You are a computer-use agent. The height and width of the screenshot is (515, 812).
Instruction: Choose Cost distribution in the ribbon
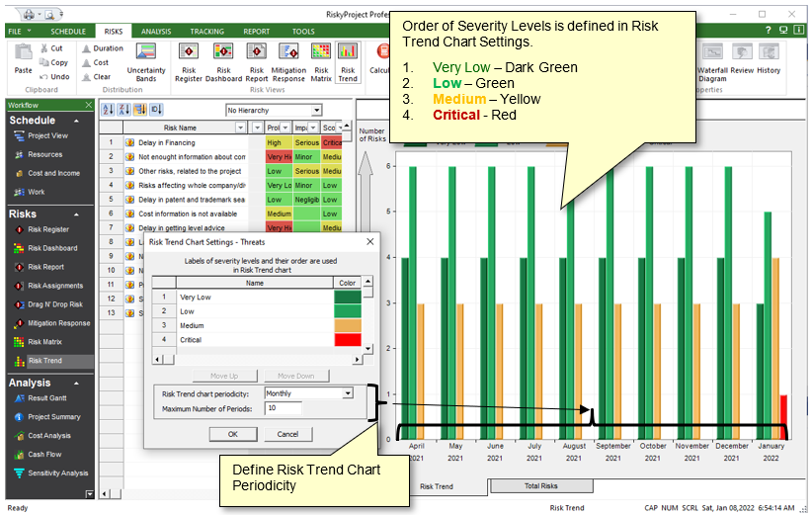[95, 62]
